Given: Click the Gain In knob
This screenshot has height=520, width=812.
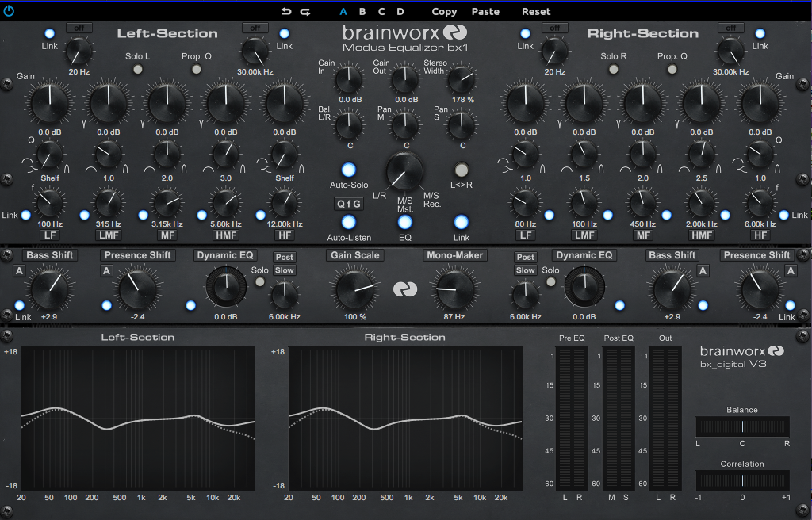Looking at the screenshot, I should pos(349,79).
